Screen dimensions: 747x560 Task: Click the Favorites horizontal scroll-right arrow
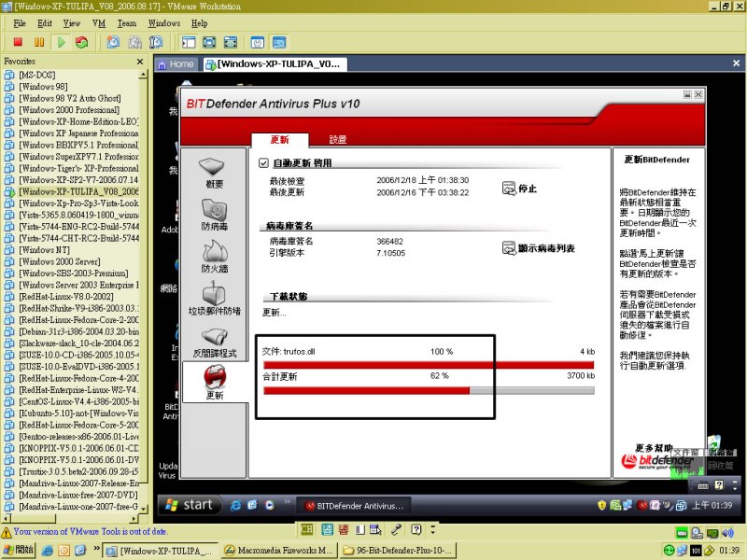(134, 518)
